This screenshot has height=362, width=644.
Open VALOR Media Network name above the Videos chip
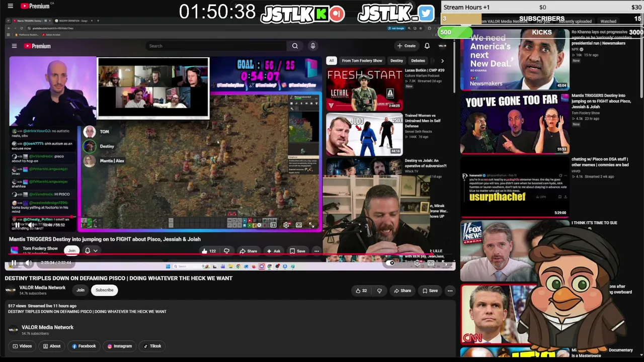pyautogui.click(x=47, y=327)
